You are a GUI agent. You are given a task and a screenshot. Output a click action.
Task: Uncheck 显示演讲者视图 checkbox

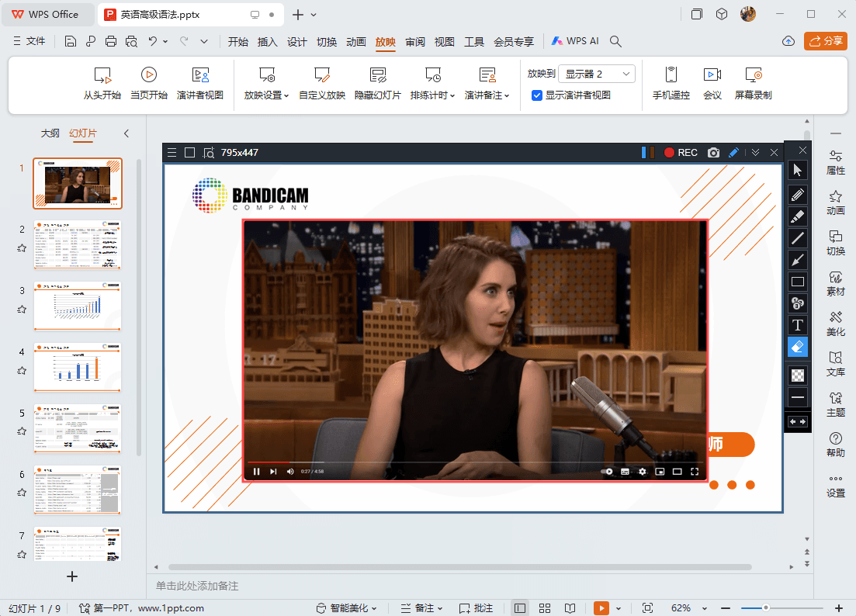pyautogui.click(x=537, y=95)
